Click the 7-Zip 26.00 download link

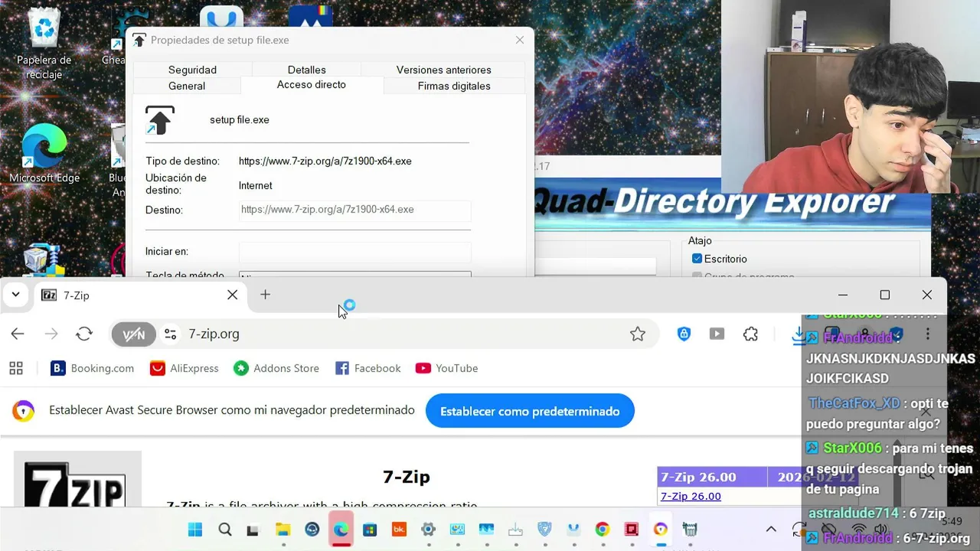tap(691, 496)
